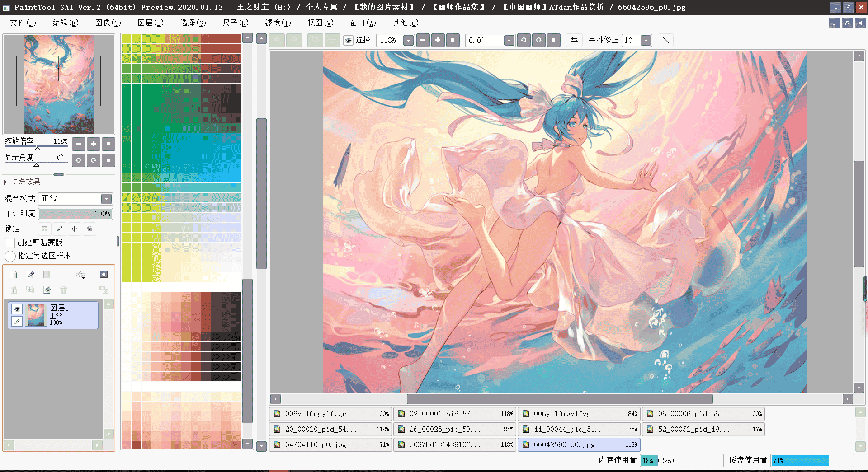Rotate the view clockwise in the top toolbar
The width and height of the screenshot is (868, 472).
538,40
